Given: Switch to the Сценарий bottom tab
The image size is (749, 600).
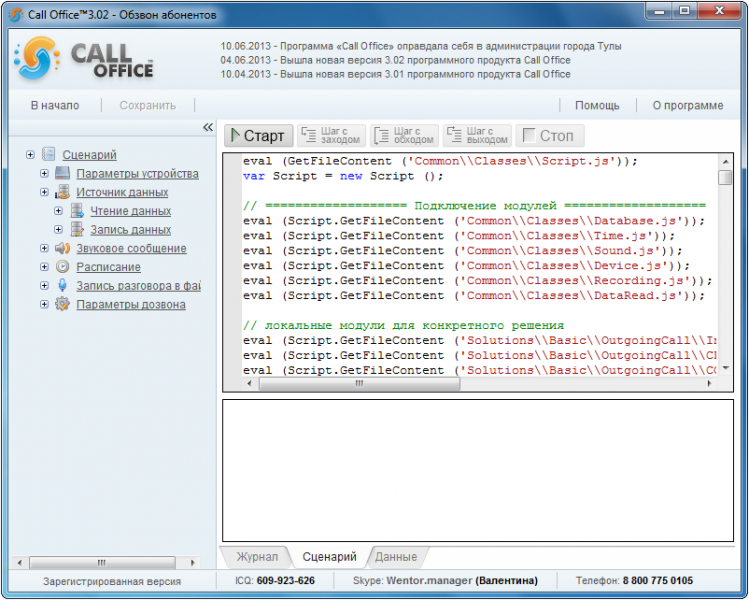Looking at the screenshot, I should click(329, 557).
